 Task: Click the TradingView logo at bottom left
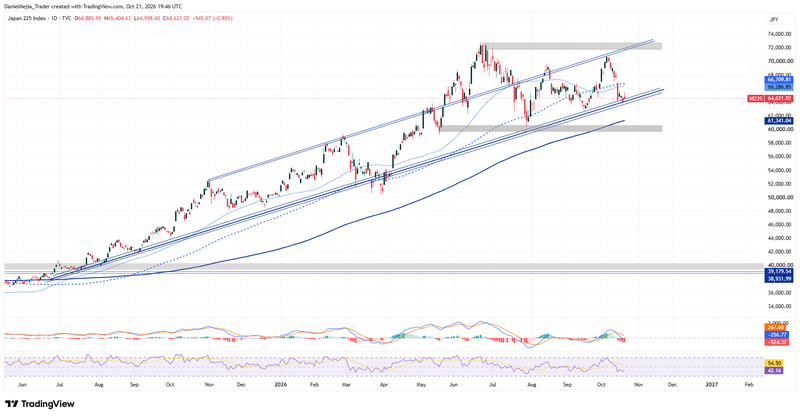click(40, 404)
